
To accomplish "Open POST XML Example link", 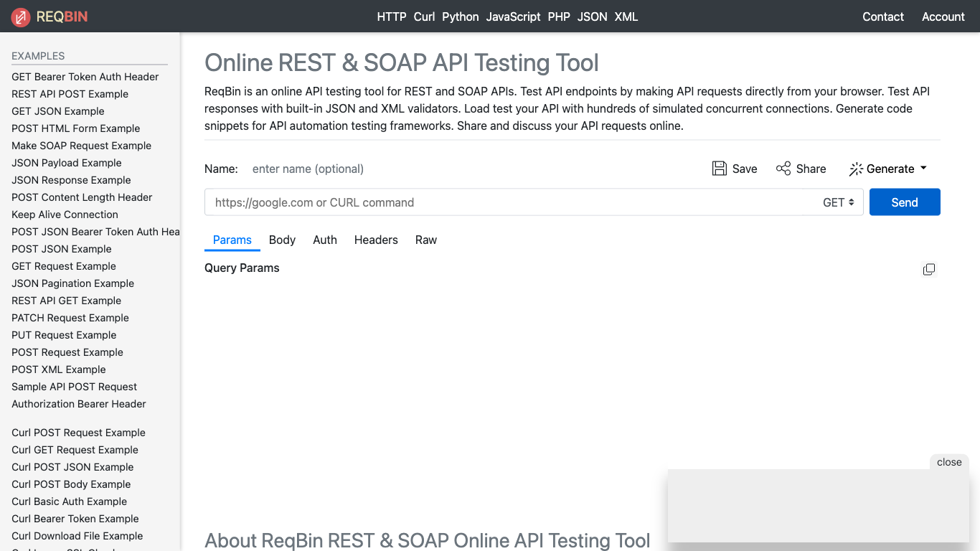I will click(59, 369).
